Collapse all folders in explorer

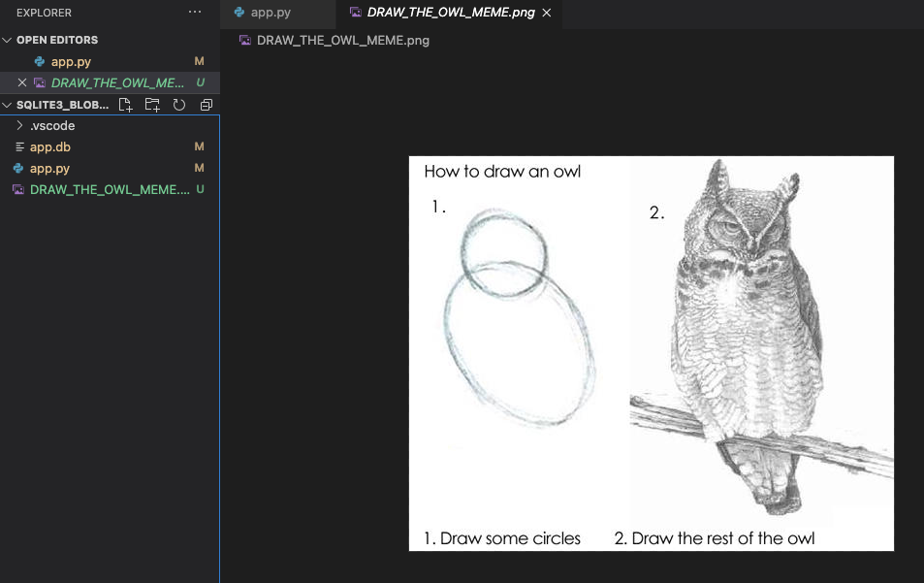click(207, 105)
